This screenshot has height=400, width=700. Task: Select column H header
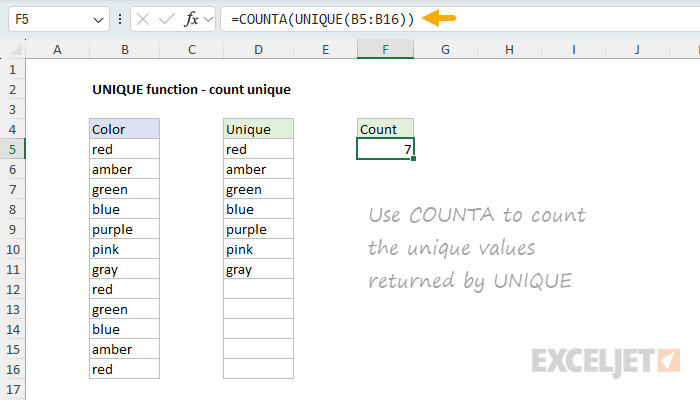(509, 49)
